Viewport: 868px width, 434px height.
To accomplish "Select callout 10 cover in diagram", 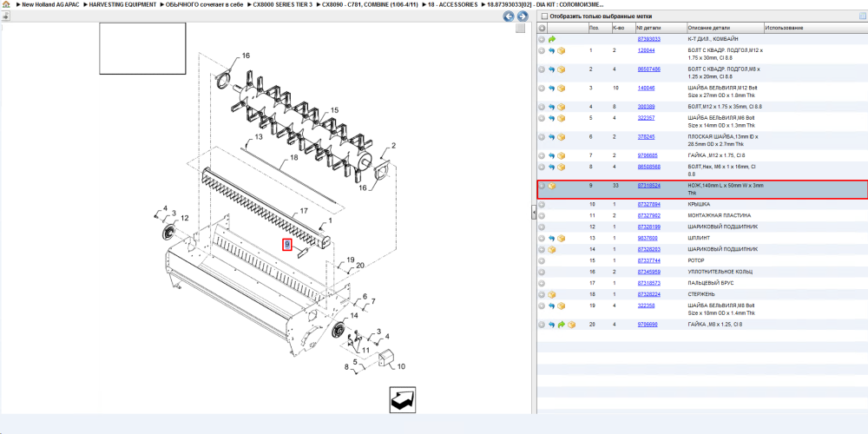I will pos(401,366).
